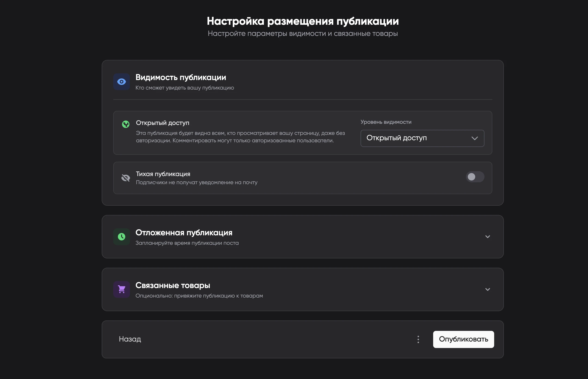Click Запланируйте время публикации поста text
The image size is (588, 379).
tap(187, 243)
